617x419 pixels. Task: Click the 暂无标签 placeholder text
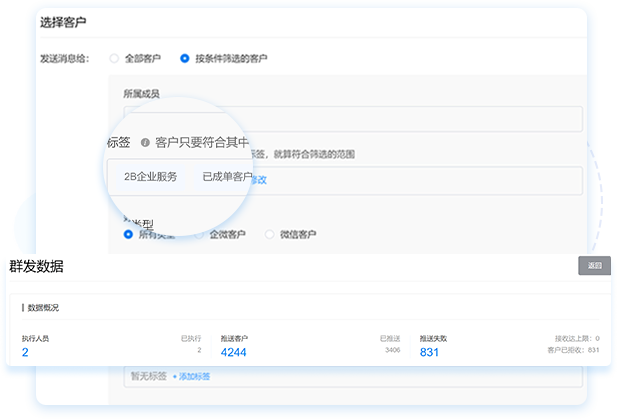click(x=149, y=377)
